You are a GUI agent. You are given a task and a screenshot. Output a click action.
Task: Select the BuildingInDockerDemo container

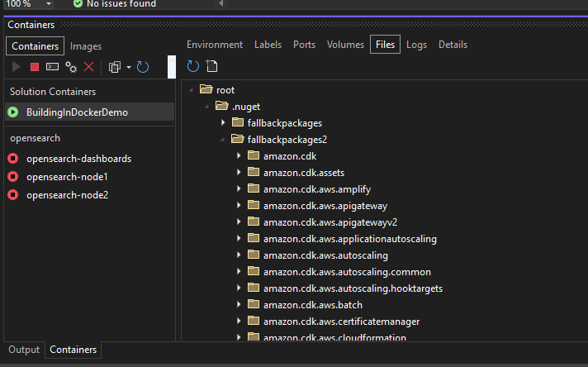(90, 112)
